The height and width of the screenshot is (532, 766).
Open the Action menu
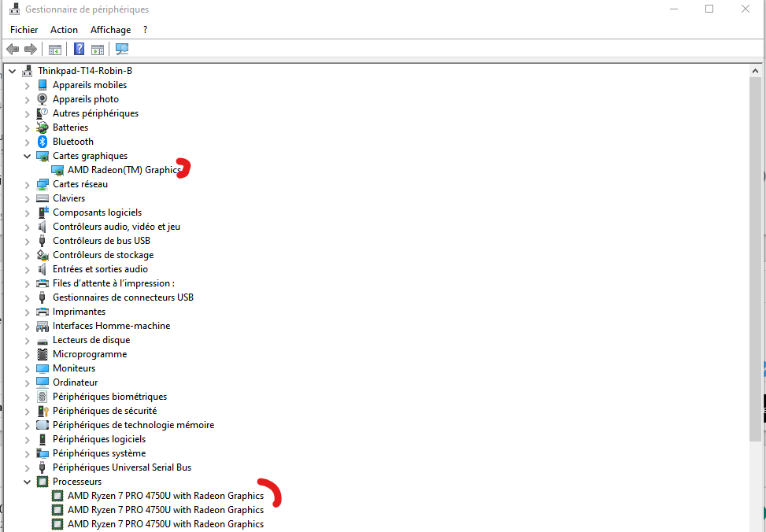64,30
